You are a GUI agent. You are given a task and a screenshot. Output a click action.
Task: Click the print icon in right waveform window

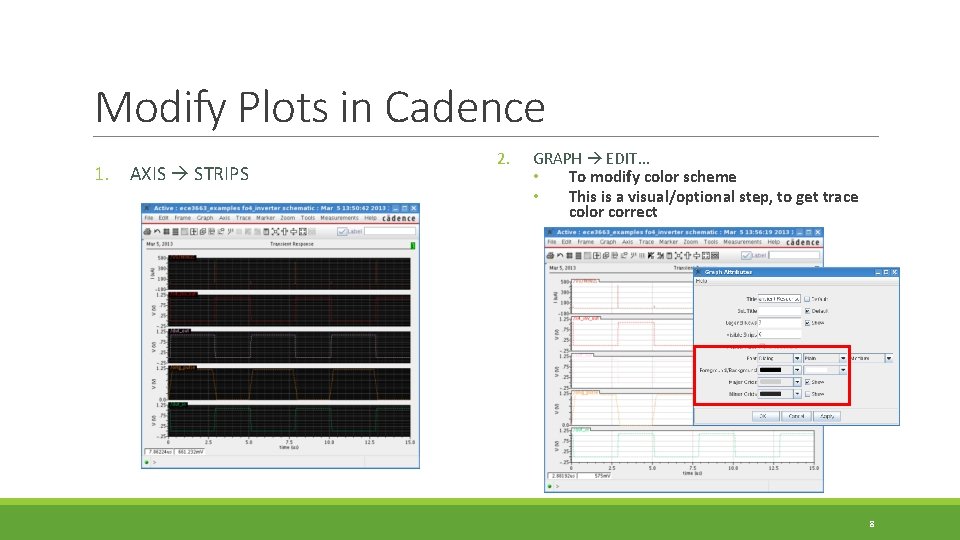coord(550,255)
